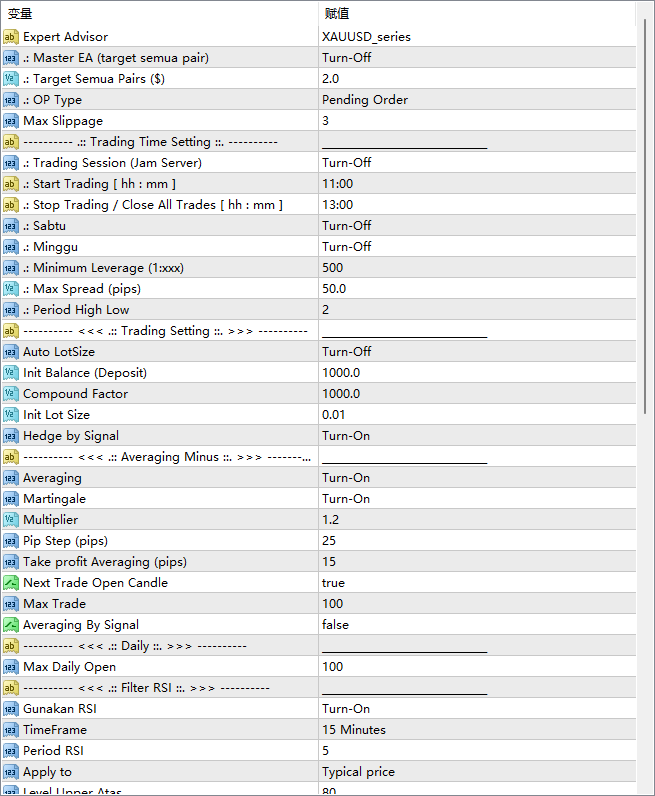
Task: Click the integer icon next to Max Slippage
Action: (11, 121)
